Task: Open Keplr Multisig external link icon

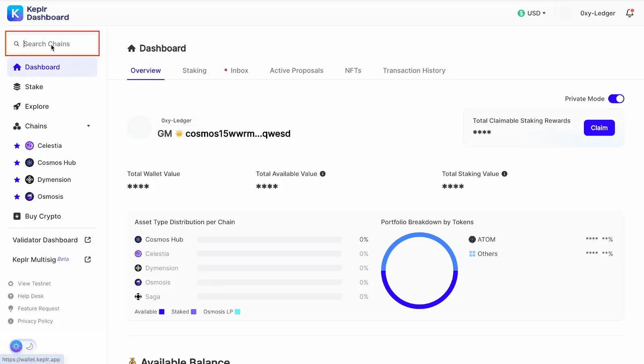Action: [x=88, y=259]
